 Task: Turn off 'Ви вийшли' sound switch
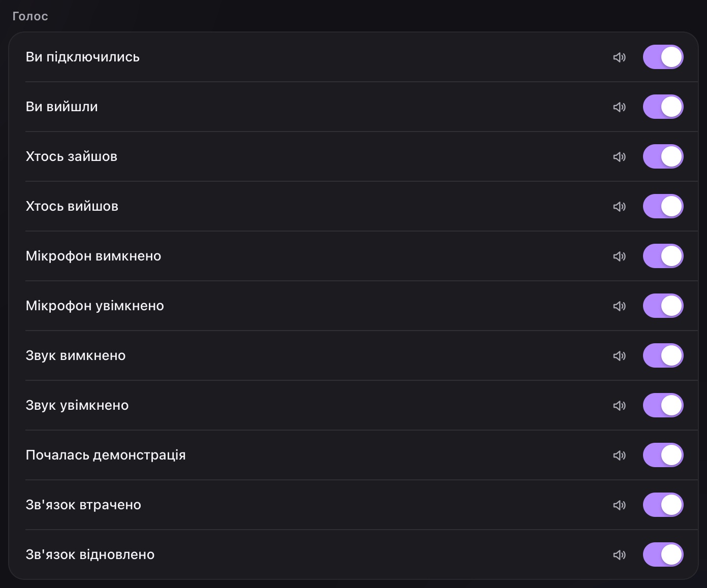click(663, 107)
